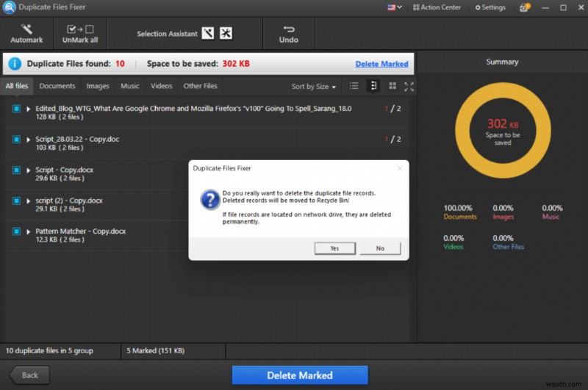
Task: Open the Sort by Size dropdown
Action: [x=314, y=87]
